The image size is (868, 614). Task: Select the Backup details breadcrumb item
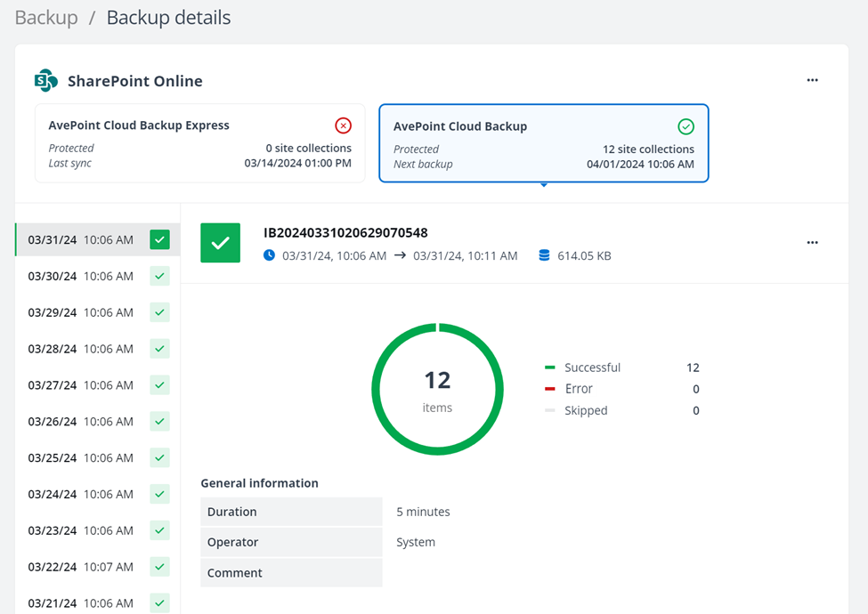click(x=167, y=17)
